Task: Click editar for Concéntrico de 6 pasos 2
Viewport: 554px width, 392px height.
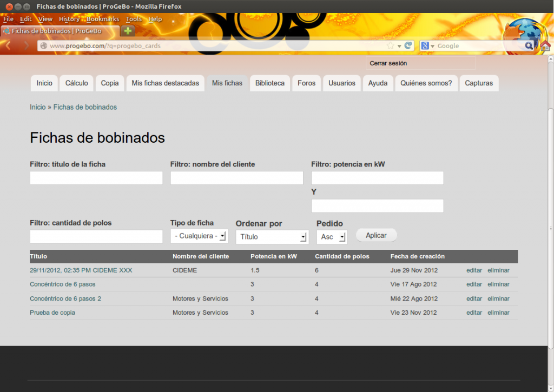Action: (x=474, y=298)
